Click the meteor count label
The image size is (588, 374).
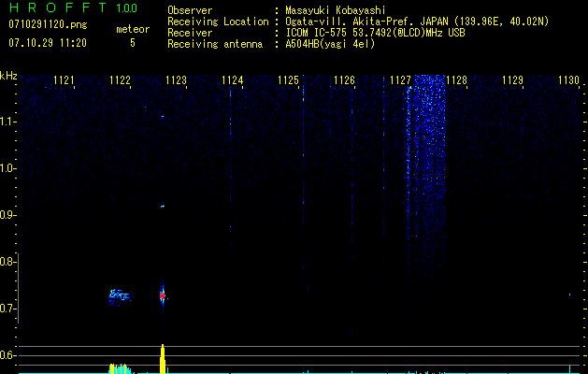tap(133, 29)
